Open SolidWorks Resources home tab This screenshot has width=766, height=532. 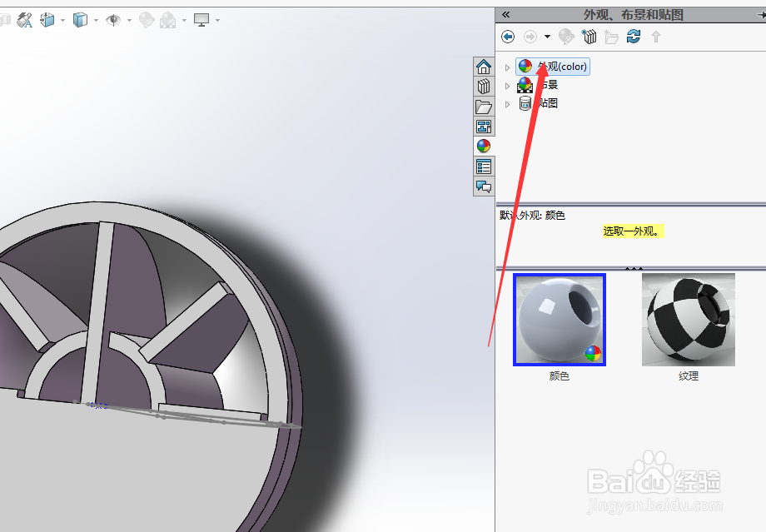[484, 67]
